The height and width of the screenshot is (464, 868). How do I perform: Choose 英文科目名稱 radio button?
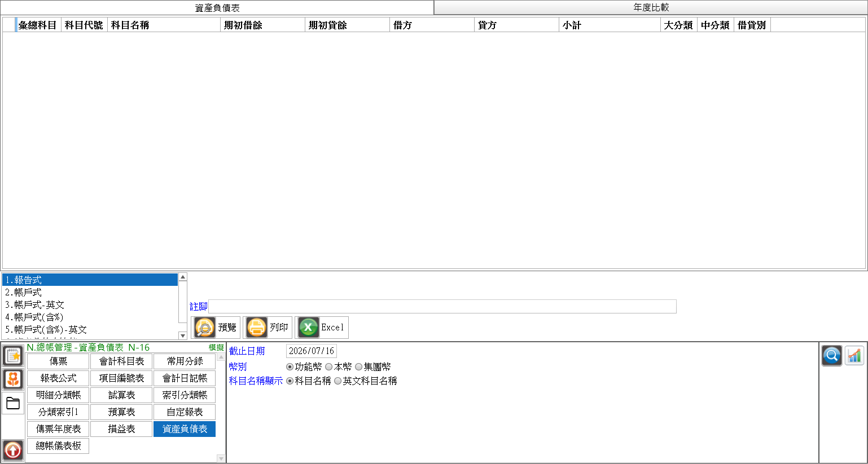pyautogui.click(x=338, y=381)
